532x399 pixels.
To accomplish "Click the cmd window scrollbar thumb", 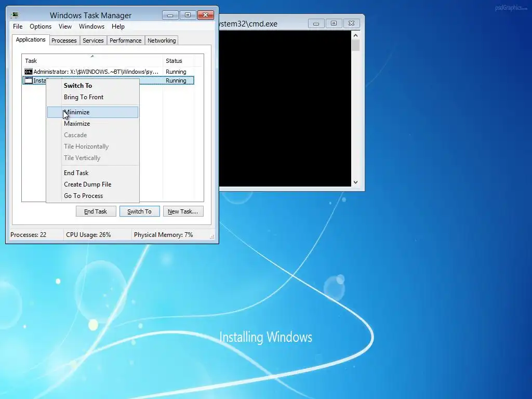I will coord(355,46).
